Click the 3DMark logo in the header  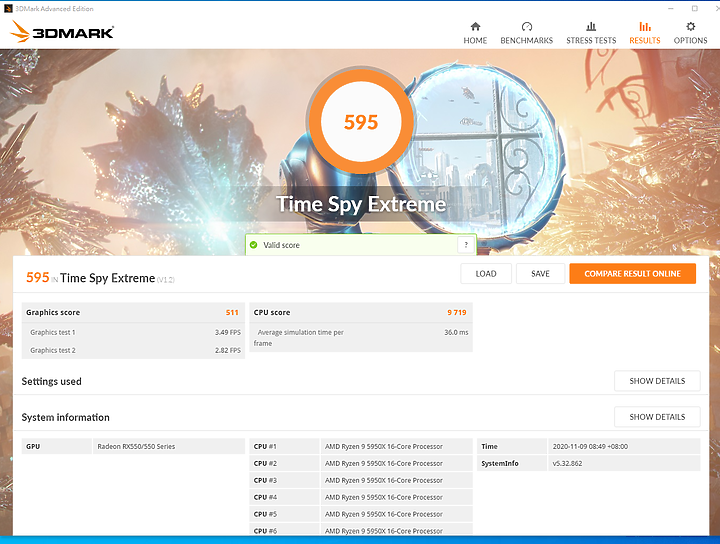pyautogui.click(x=62, y=32)
